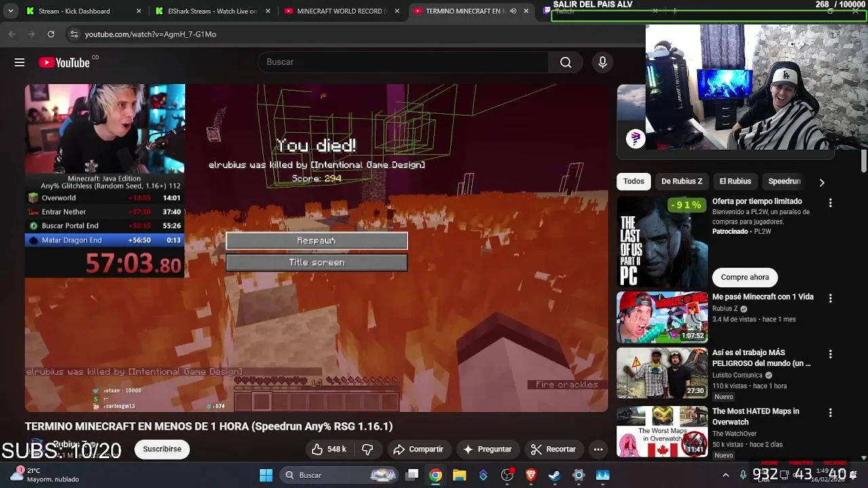This screenshot has width=868, height=488.
Task: Focus the Buscar search field
Action: [403, 62]
